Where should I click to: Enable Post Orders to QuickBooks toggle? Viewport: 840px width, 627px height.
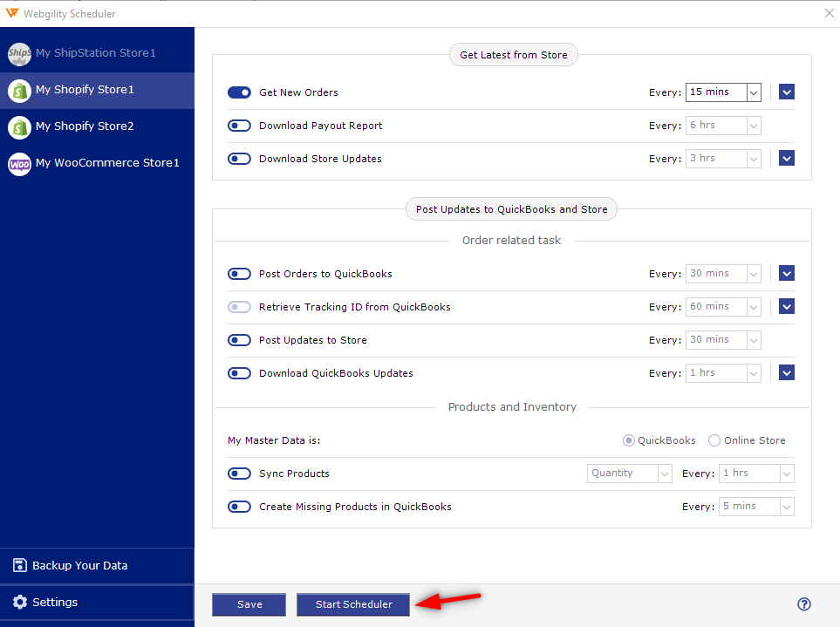(x=239, y=274)
